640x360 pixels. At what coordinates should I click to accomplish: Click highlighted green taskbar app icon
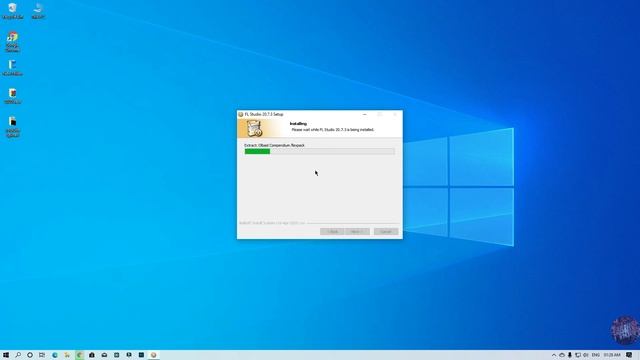tap(80, 355)
